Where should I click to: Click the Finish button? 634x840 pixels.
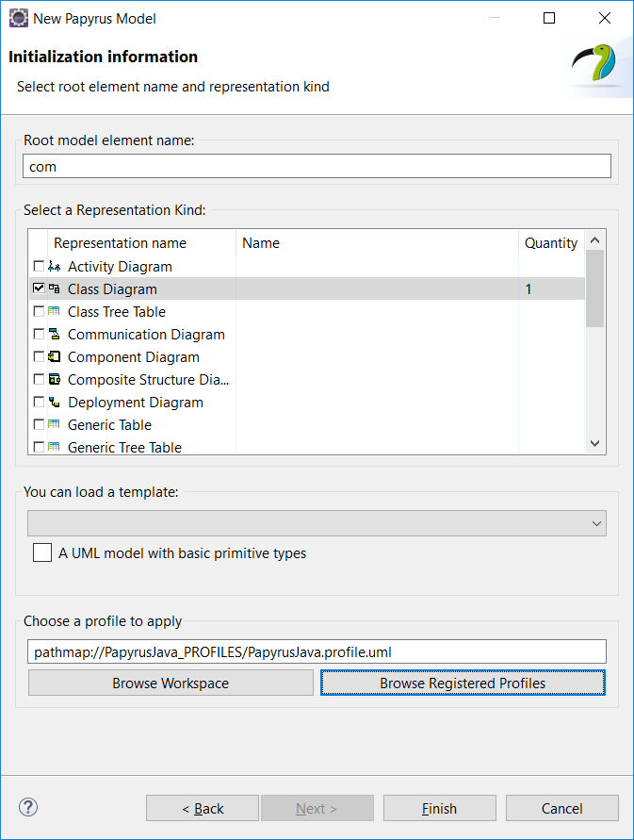(440, 808)
